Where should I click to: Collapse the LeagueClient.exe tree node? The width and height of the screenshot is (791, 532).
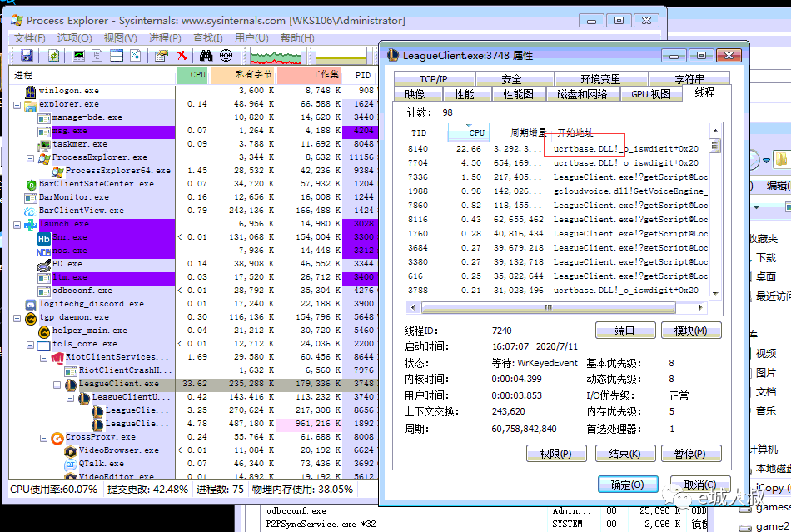[x=57, y=385]
